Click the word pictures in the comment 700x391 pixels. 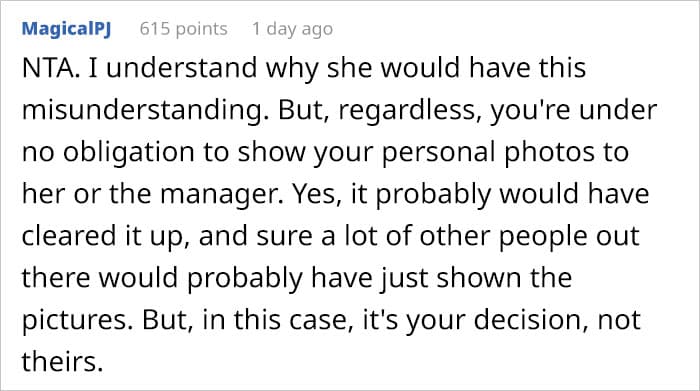(x=74, y=320)
